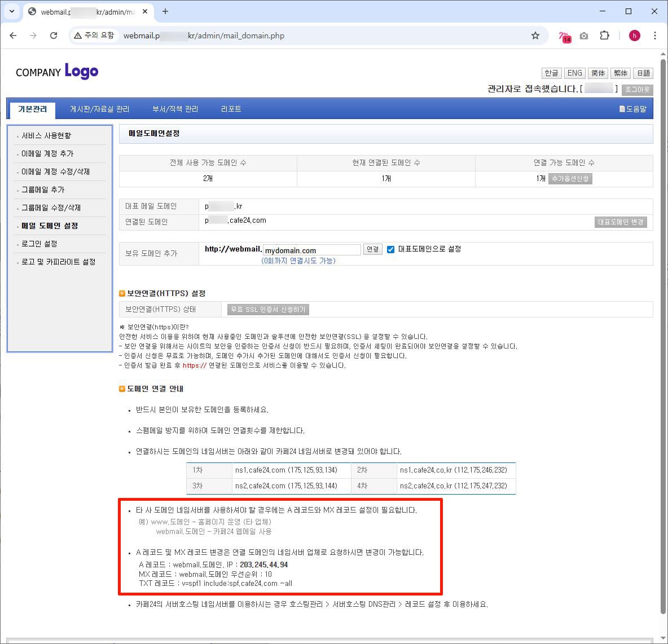The width and height of the screenshot is (668, 644).
Task: Click 무료 SSL 인증서 신청하기 button
Action: 268,310
